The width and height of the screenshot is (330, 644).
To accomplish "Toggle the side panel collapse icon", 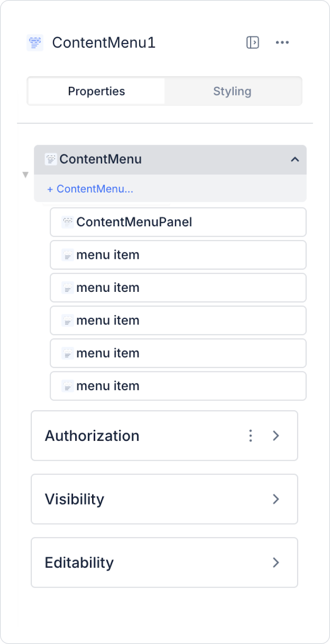I will [253, 42].
